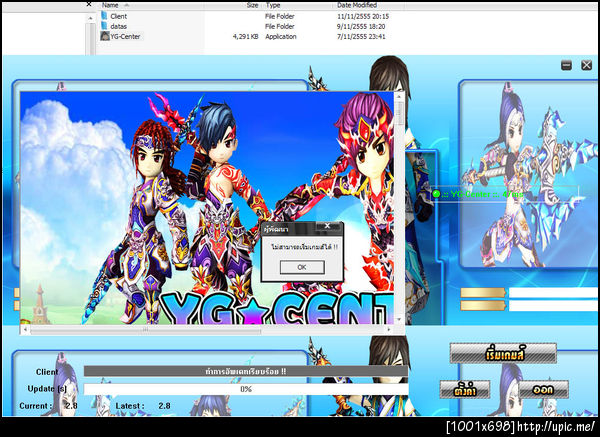Click the first login input field
This screenshot has width=600, height=437.
click(x=553, y=293)
